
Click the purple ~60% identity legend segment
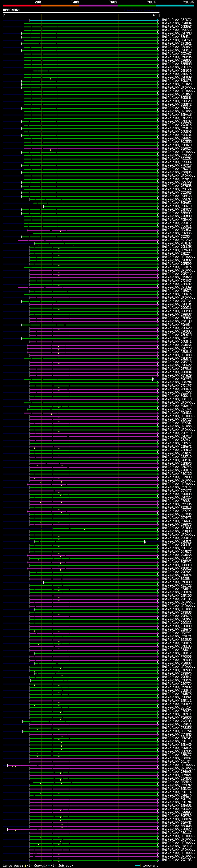99,6
